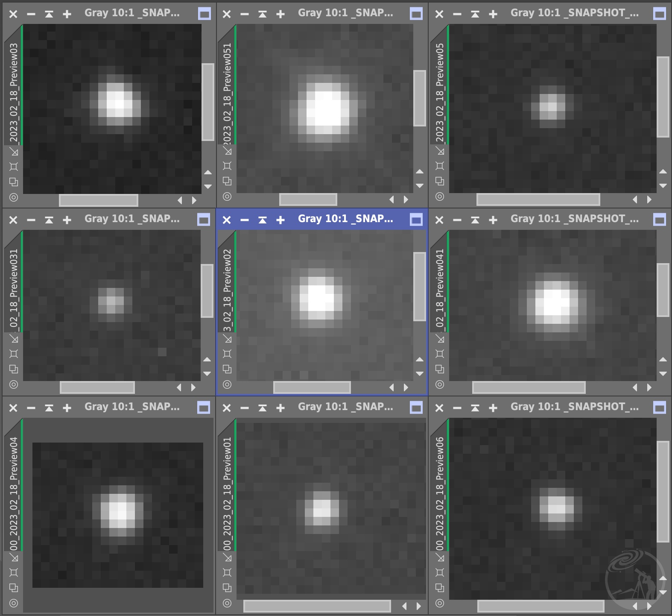Shade the active Preview02 window via its title bar icon
The width and height of the screenshot is (672, 616).
[x=263, y=220]
